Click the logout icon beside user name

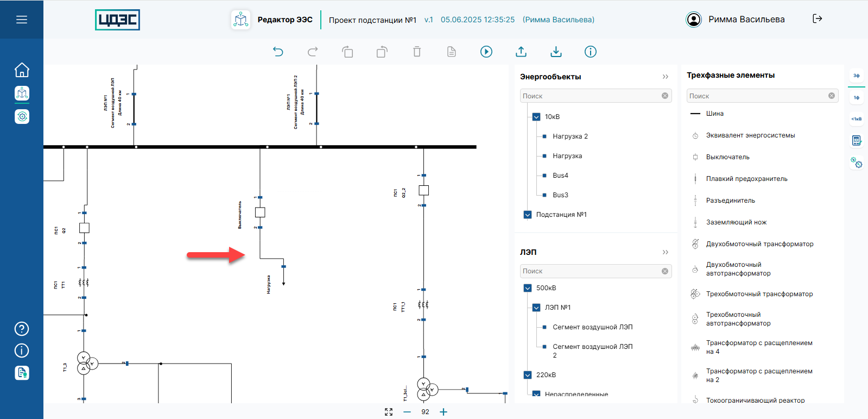[x=818, y=19]
